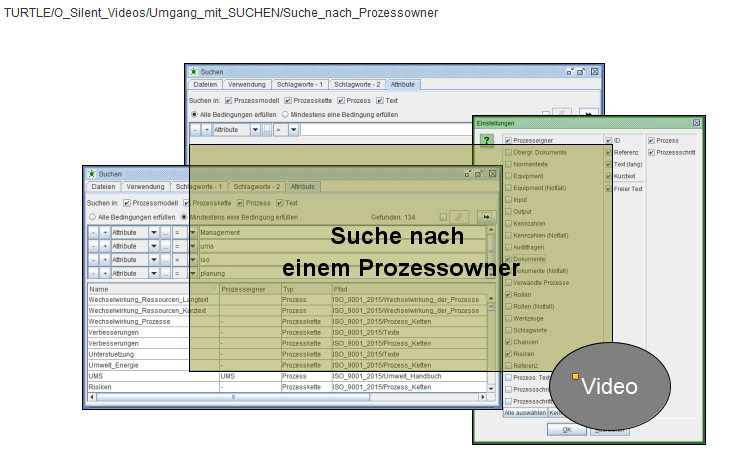
Task: Click minus button in rear Suchen window condition row
Action: tap(196, 130)
